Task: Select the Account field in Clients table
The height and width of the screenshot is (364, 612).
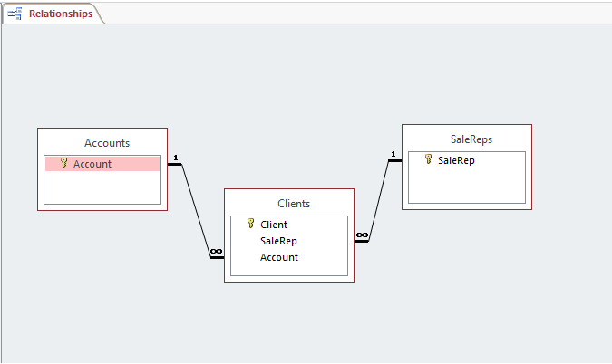Action: click(279, 257)
